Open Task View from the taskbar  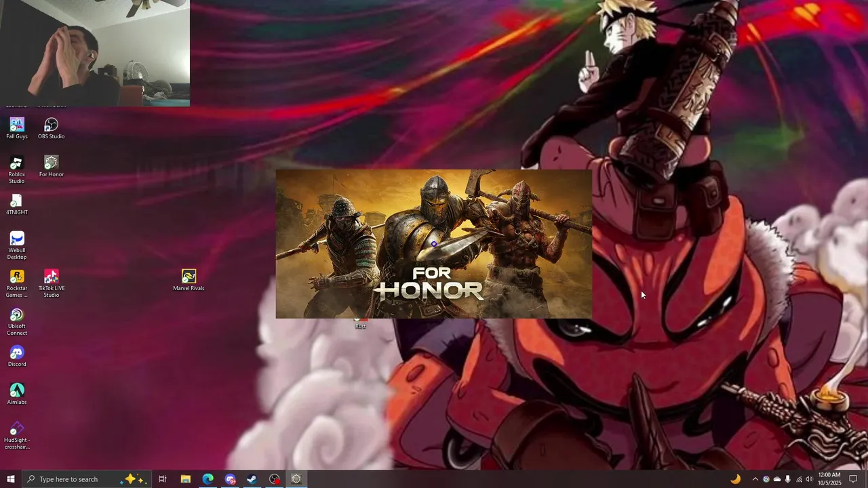[x=163, y=479]
